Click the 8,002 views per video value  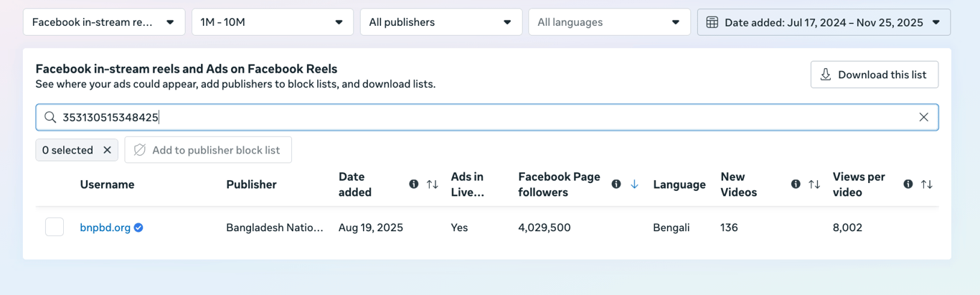(x=847, y=228)
